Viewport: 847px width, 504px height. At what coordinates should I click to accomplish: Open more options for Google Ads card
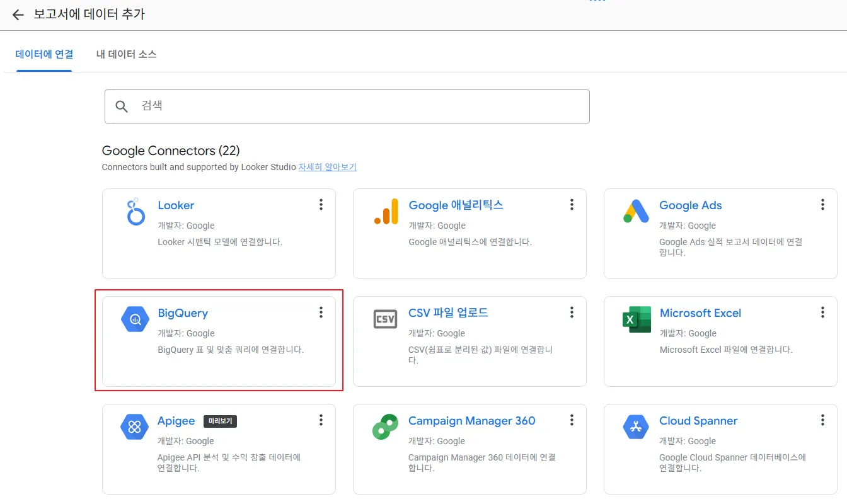(x=822, y=204)
